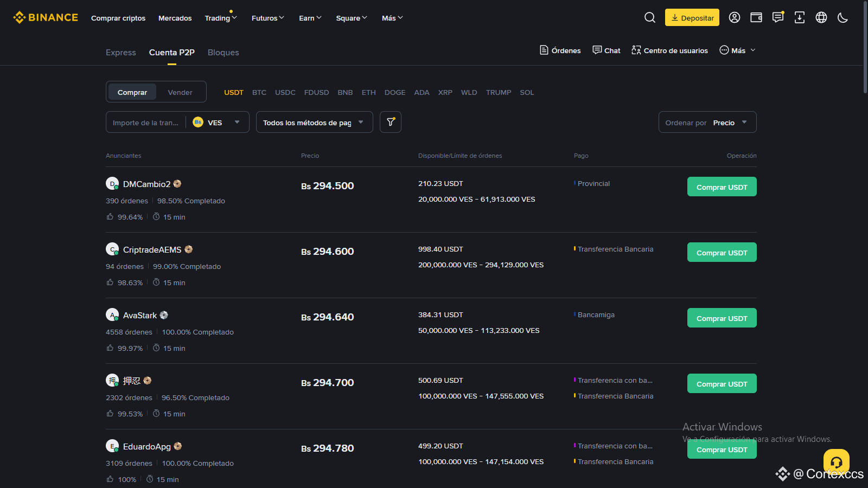The image size is (868, 488).
Task: Open the wallet icon in header
Action: click(x=756, y=17)
